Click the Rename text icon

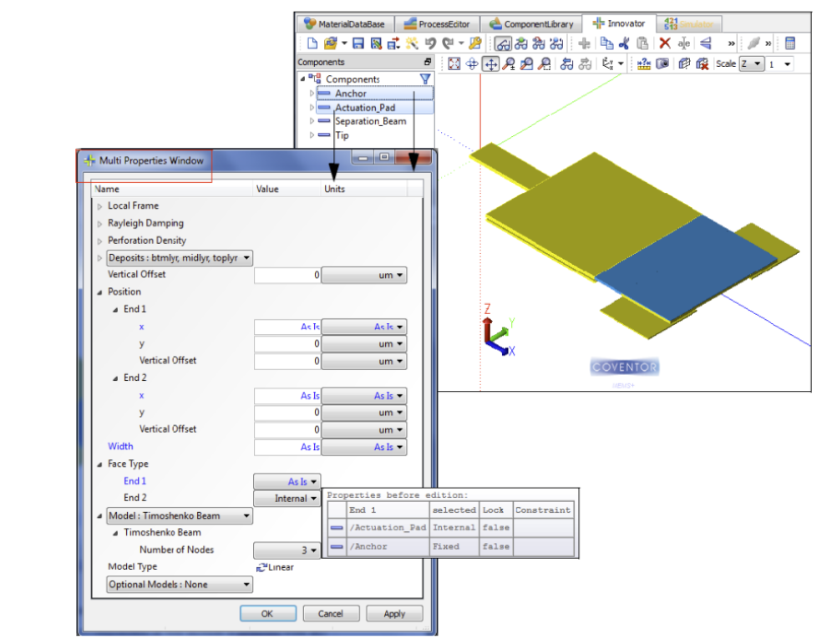pyautogui.click(x=684, y=43)
